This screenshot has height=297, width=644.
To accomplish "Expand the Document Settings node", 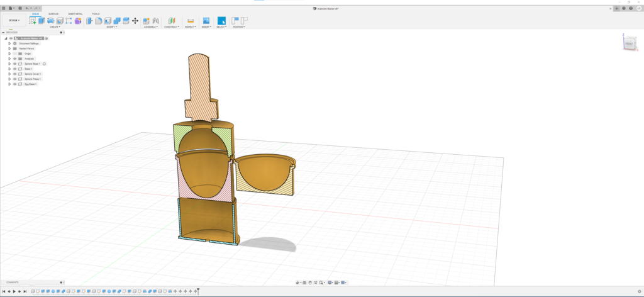I will (9, 43).
